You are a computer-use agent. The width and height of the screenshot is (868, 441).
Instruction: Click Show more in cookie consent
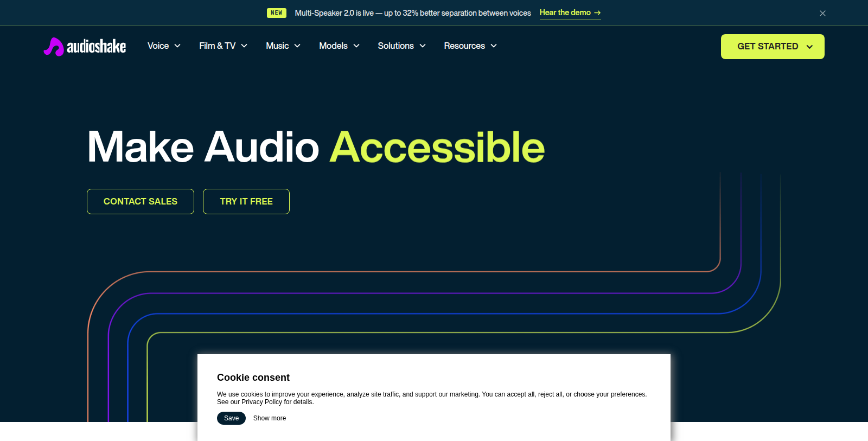[270, 418]
